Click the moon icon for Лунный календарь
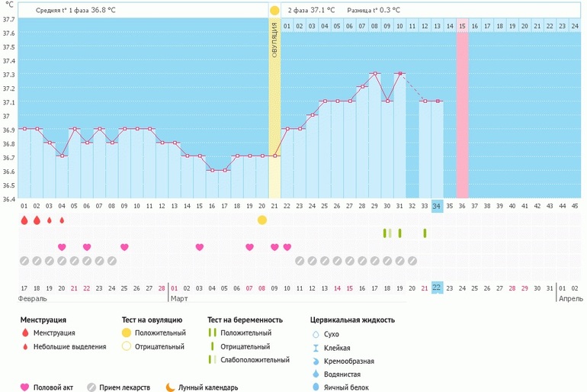Viewport: 587px width, 392px height. (170, 387)
